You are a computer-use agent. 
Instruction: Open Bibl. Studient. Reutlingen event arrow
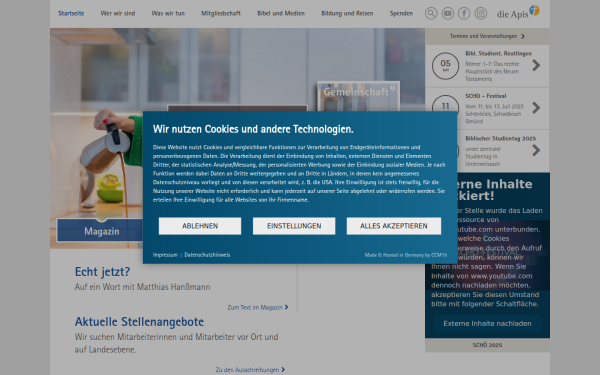pyautogui.click(x=536, y=65)
